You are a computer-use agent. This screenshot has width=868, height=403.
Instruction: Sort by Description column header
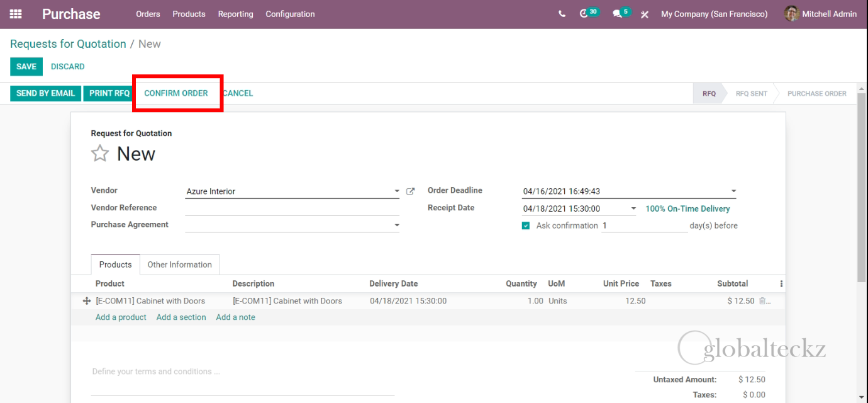pos(253,284)
